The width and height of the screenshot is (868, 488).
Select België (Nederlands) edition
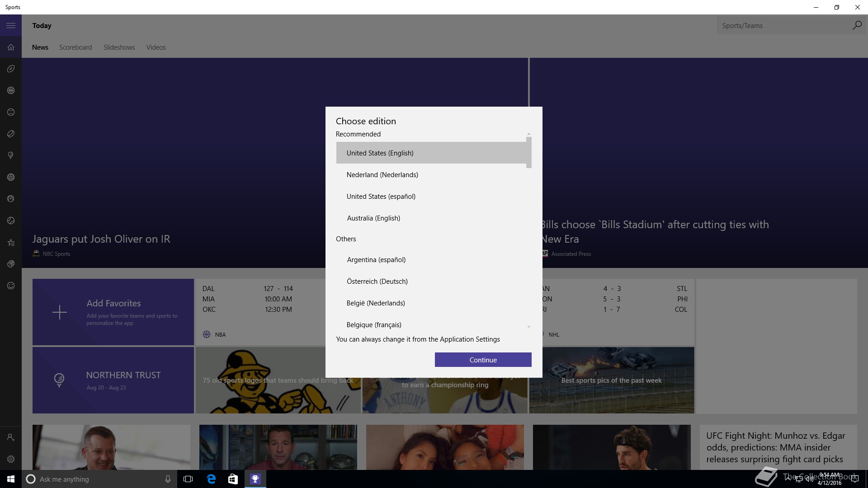[x=431, y=303]
